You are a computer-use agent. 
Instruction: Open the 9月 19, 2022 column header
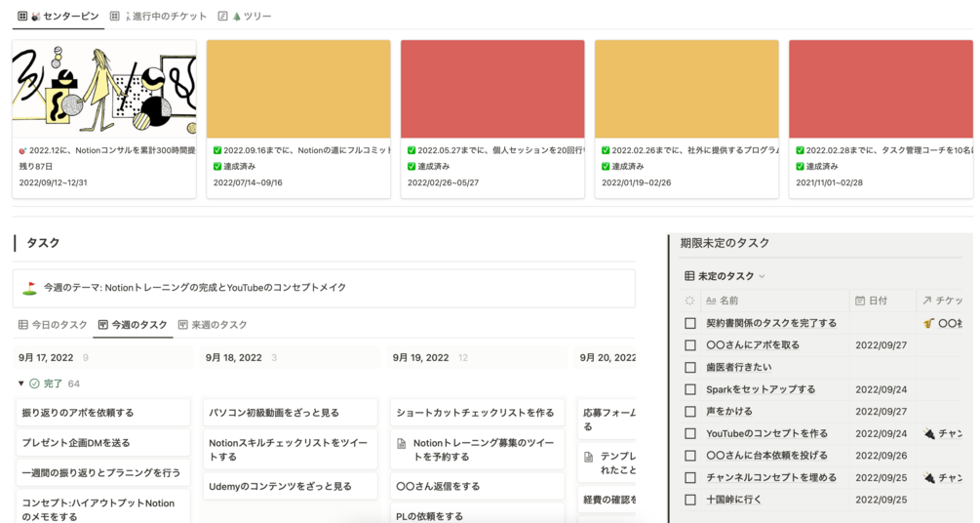[420, 358]
